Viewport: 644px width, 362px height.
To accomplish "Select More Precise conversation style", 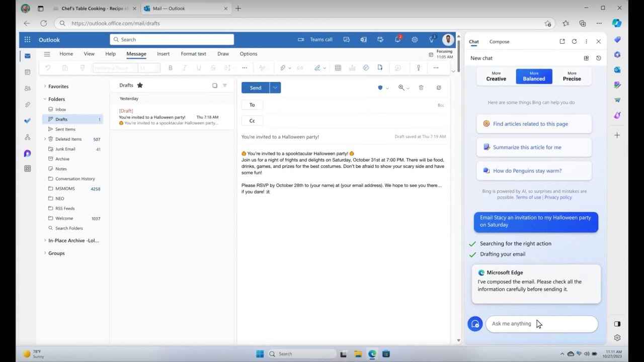I will point(572,76).
